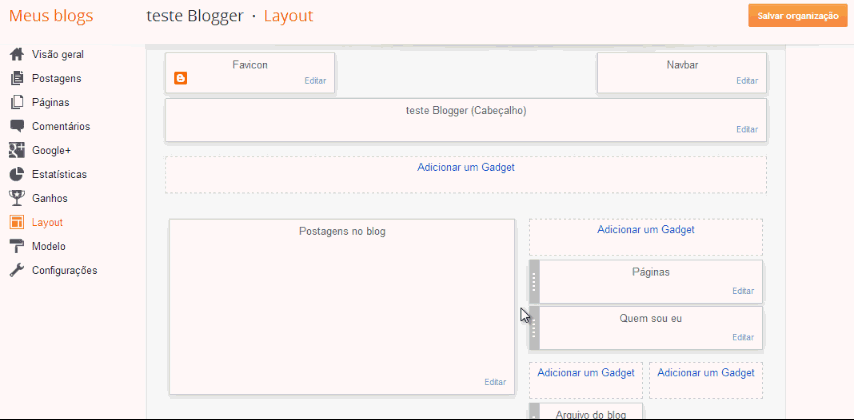This screenshot has height=420, width=854.
Task: Edit the Favicon gadget
Action: [315, 81]
